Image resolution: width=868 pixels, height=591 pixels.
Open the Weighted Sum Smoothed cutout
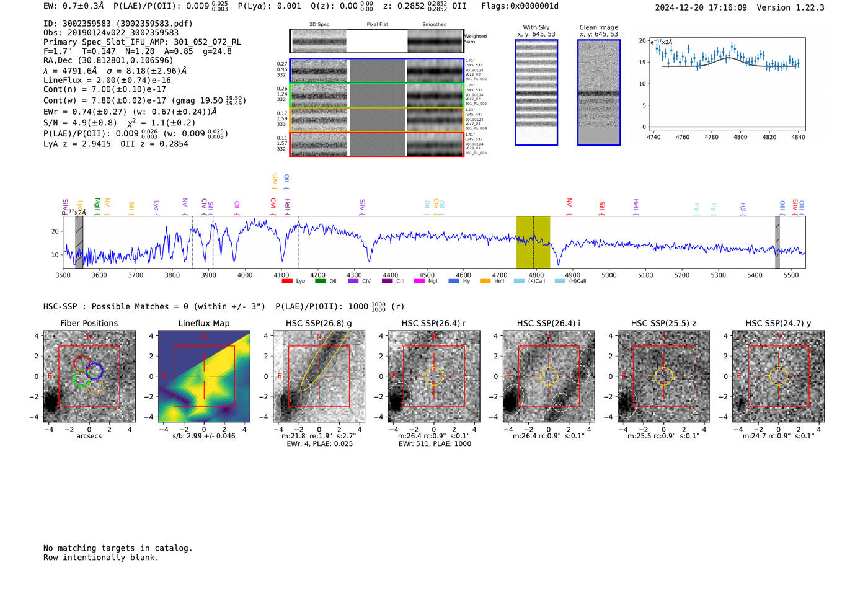[x=435, y=41]
